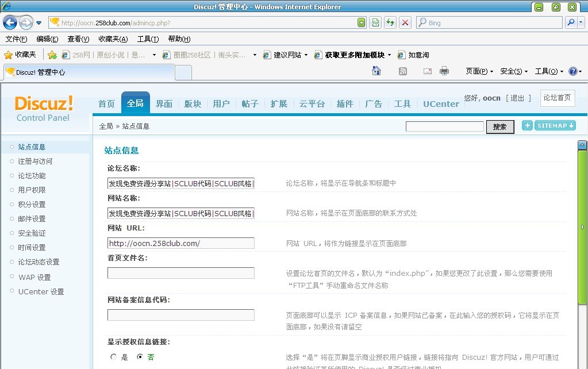
Task: Click the browser Back arrow button
Action: 10,22
